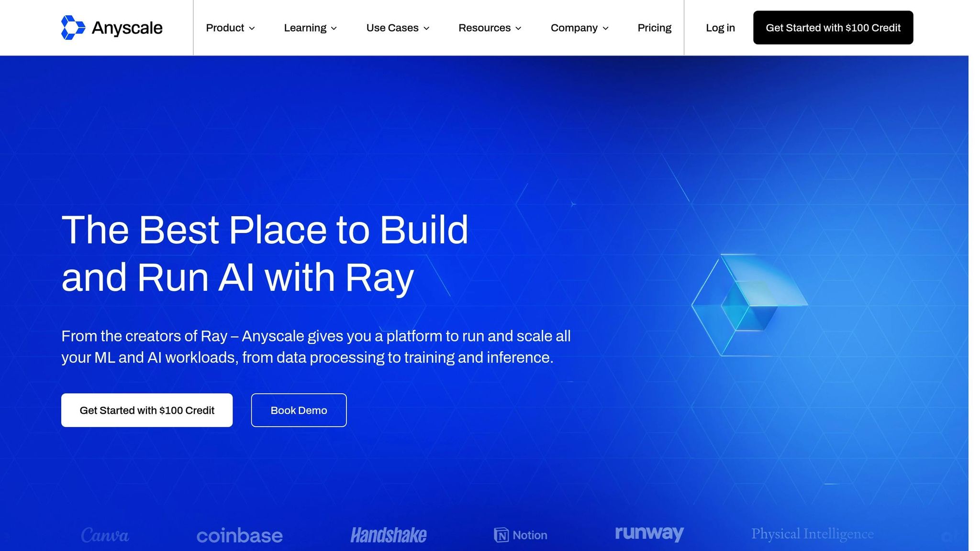980x551 pixels.
Task: Open the Learning dropdown
Action: pos(310,28)
